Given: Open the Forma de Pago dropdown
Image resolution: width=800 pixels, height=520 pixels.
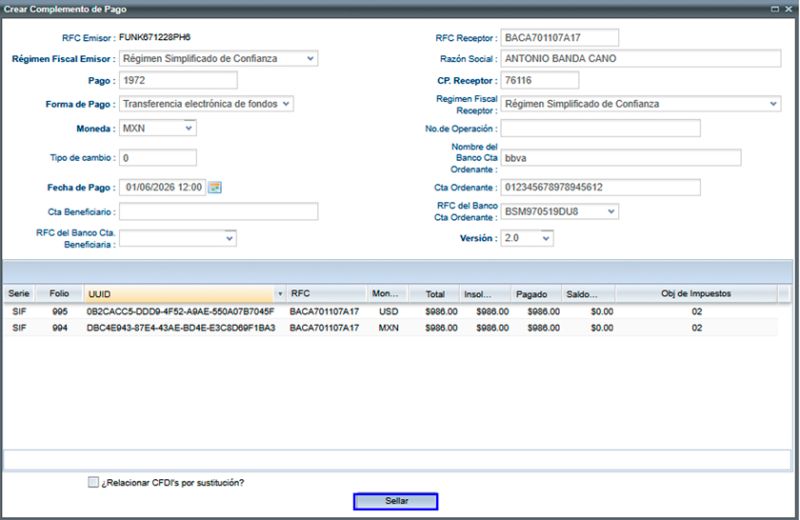Looking at the screenshot, I should pos(286,104).
